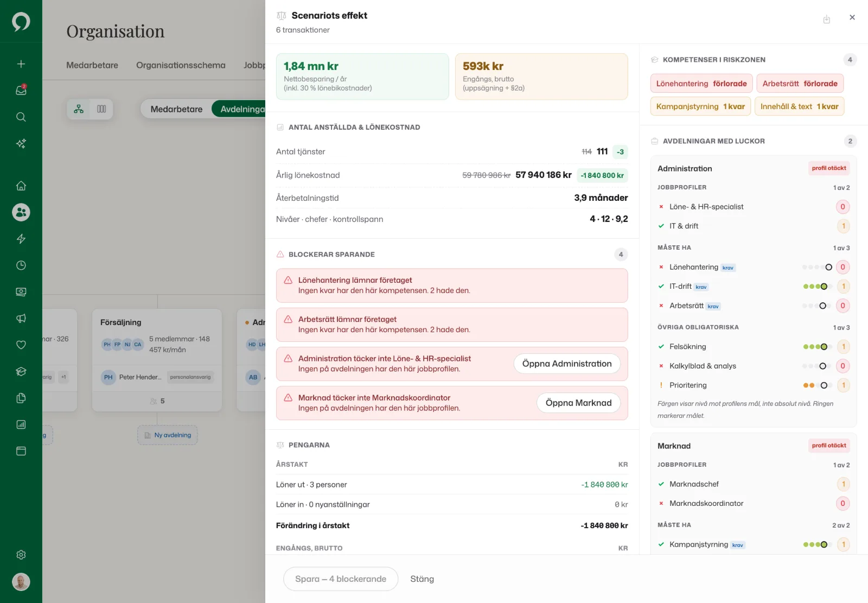Open the inbox notifications icon
The width and height of the screenshot is (868, 603).
[21, 90]
